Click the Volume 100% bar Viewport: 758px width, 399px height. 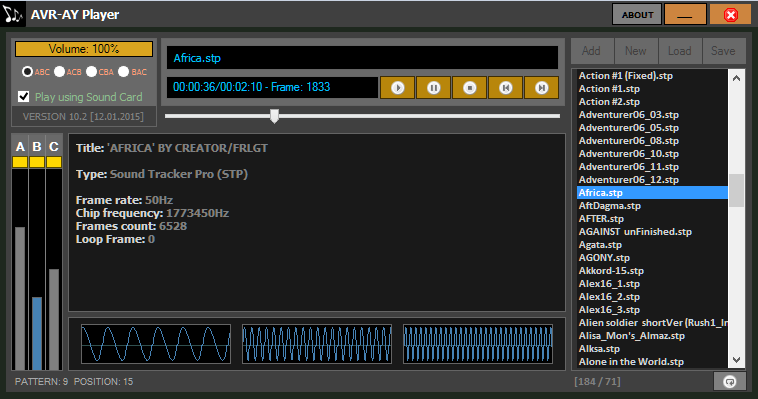tap(84, 49)
